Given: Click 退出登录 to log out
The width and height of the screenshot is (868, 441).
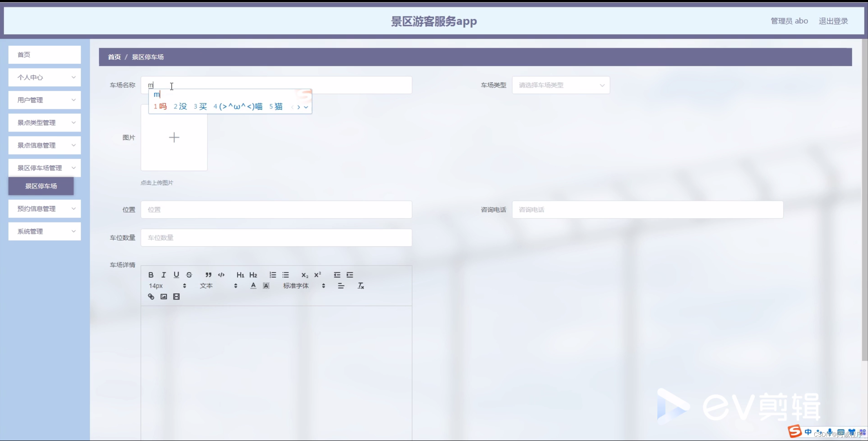Looking at the screenshot, I should tap(833, 21).
